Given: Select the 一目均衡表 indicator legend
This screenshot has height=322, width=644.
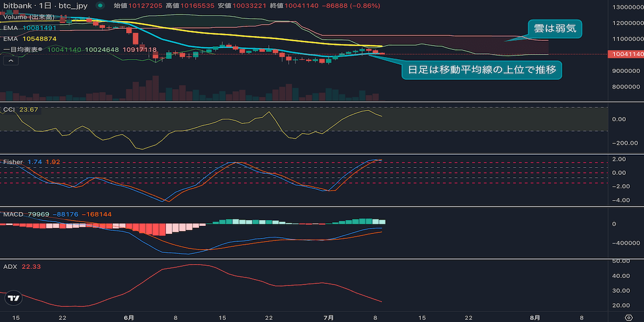Looking at the screenshot, I should (80, 49).
